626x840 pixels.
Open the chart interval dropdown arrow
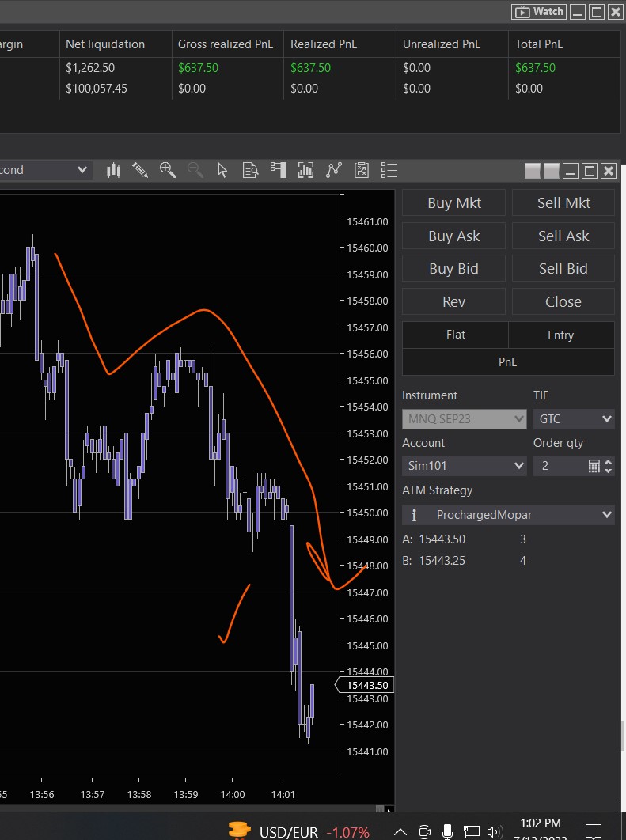coord(82,170)
